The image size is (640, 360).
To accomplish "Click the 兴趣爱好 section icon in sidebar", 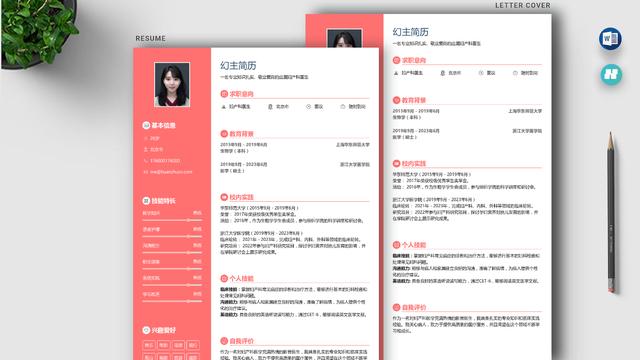I will click(146, 330).
